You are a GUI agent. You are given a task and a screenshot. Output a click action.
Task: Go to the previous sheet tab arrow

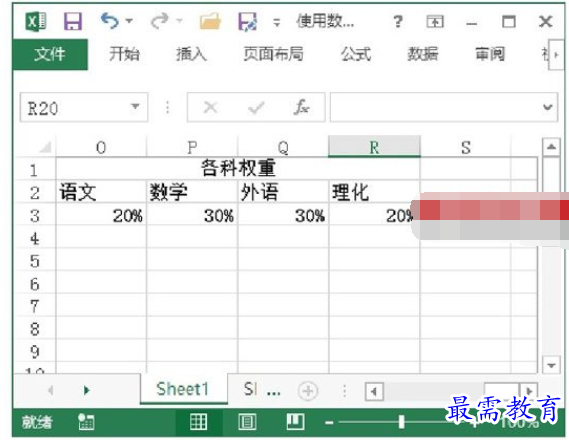tap(51, 390)
